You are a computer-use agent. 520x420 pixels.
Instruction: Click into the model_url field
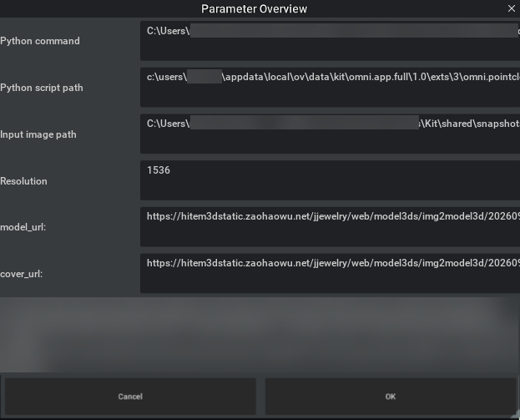330,227
